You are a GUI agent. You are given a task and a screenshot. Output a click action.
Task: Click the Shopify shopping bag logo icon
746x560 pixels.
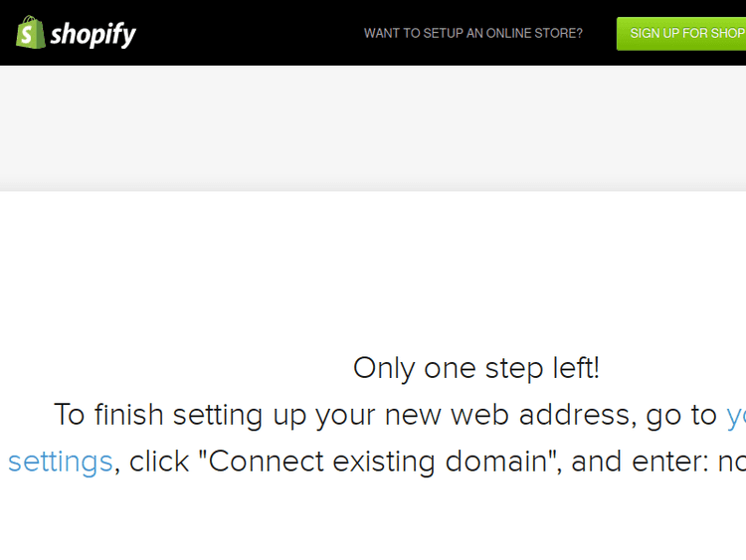(x=30, y=33)
